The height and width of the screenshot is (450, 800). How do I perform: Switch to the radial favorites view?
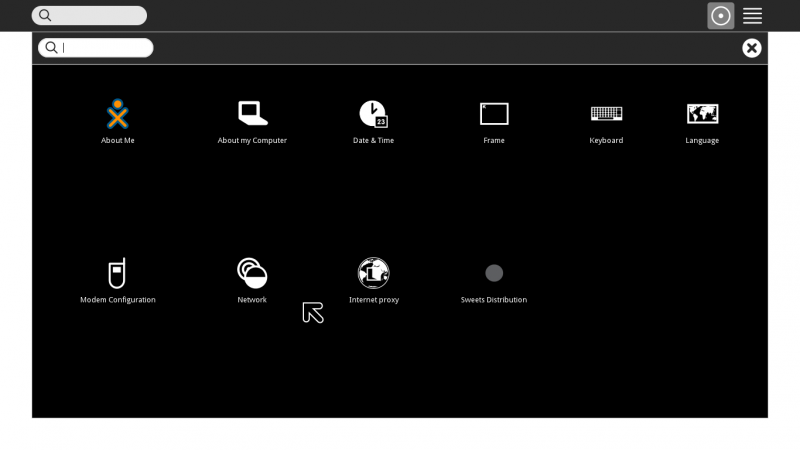click(721, 15)
